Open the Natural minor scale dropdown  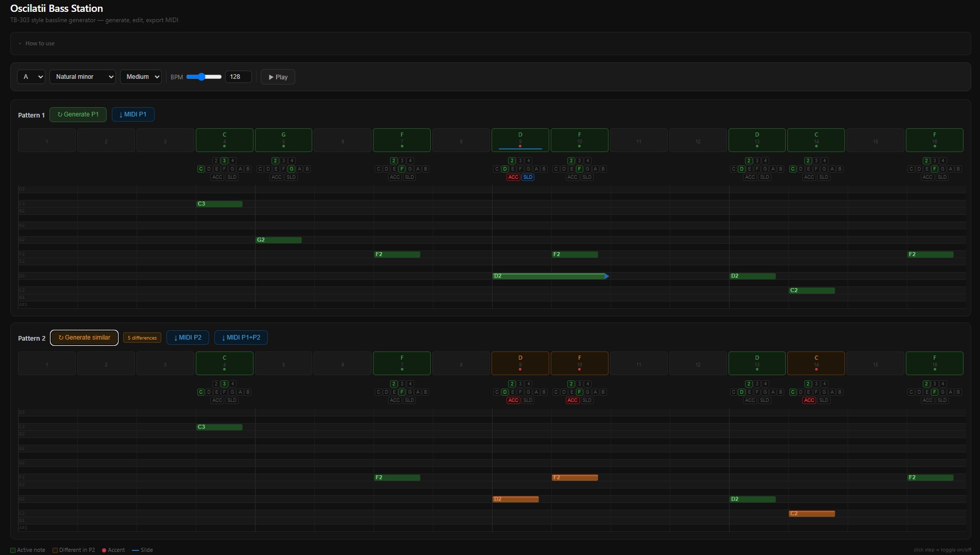click(x=82, y=77)
